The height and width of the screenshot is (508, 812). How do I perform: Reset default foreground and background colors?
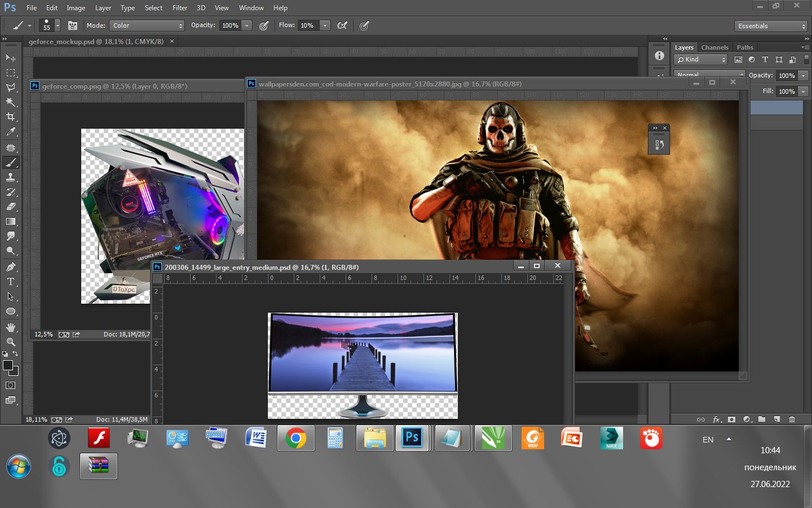point(5,354)
